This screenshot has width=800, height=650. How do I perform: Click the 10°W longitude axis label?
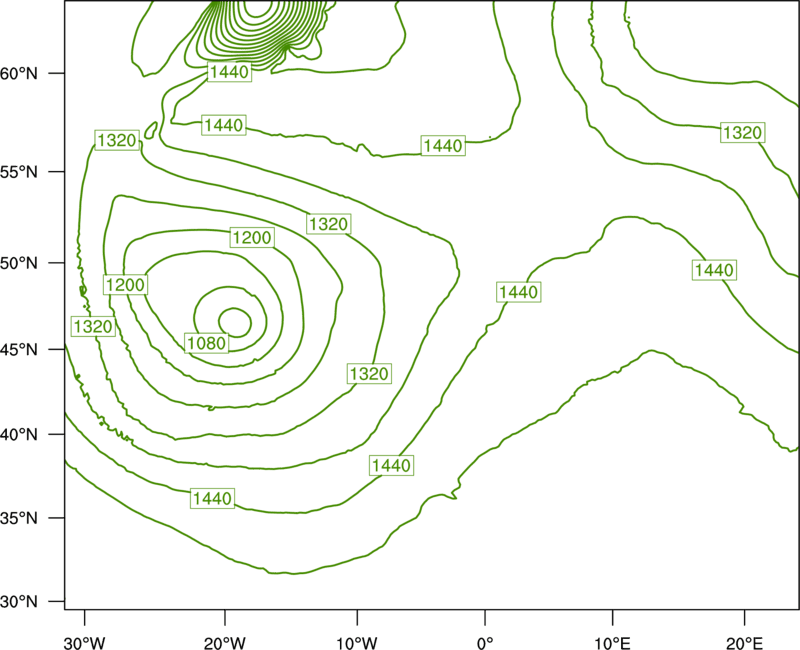point(357,643)
